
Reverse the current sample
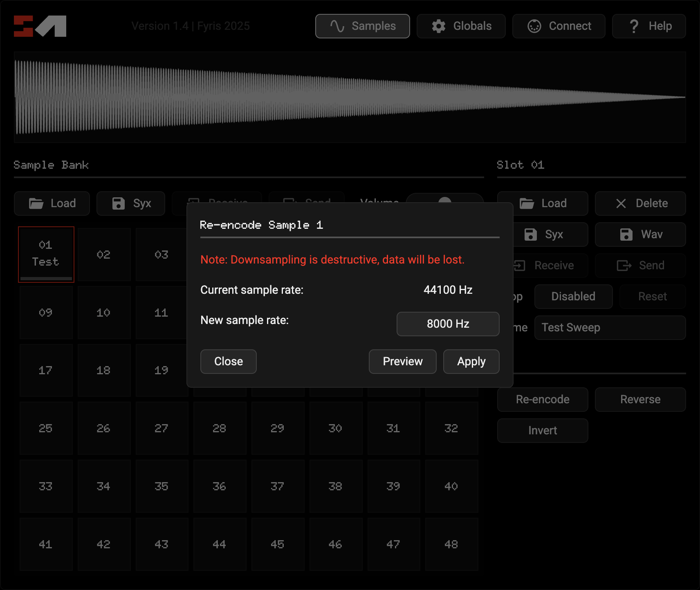[x=640, y=400]
